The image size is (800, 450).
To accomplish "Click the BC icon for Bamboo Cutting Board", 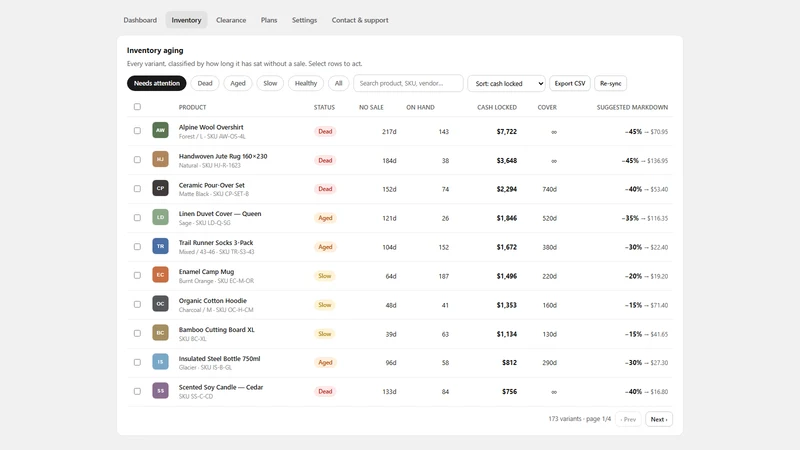I will click(x=160, y=333).
